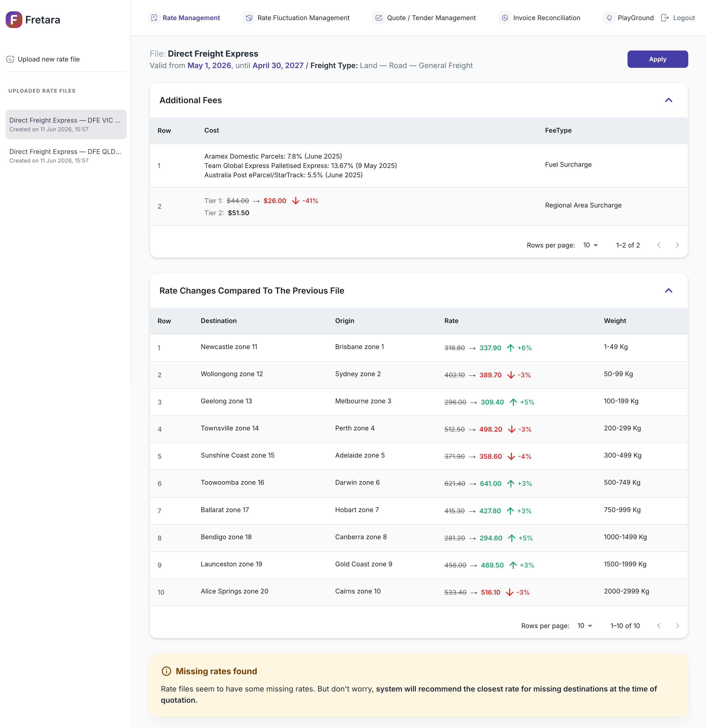Switch to Rate Fluctuation Management tab
707x728 pixels.
(297, 18)
